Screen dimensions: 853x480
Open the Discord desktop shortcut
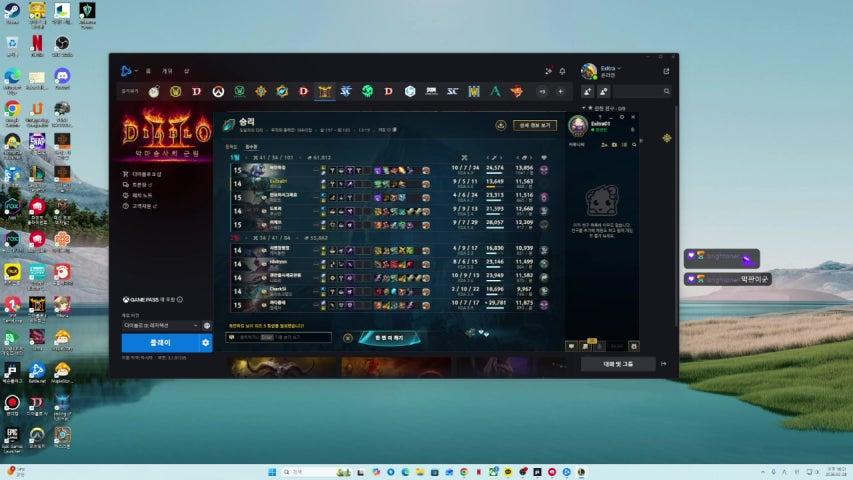click(62, 78)
